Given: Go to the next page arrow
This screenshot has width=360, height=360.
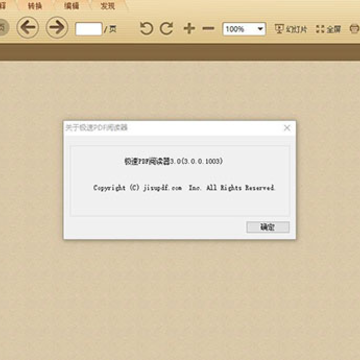Looking at the screenshot, I should [57, 27].
